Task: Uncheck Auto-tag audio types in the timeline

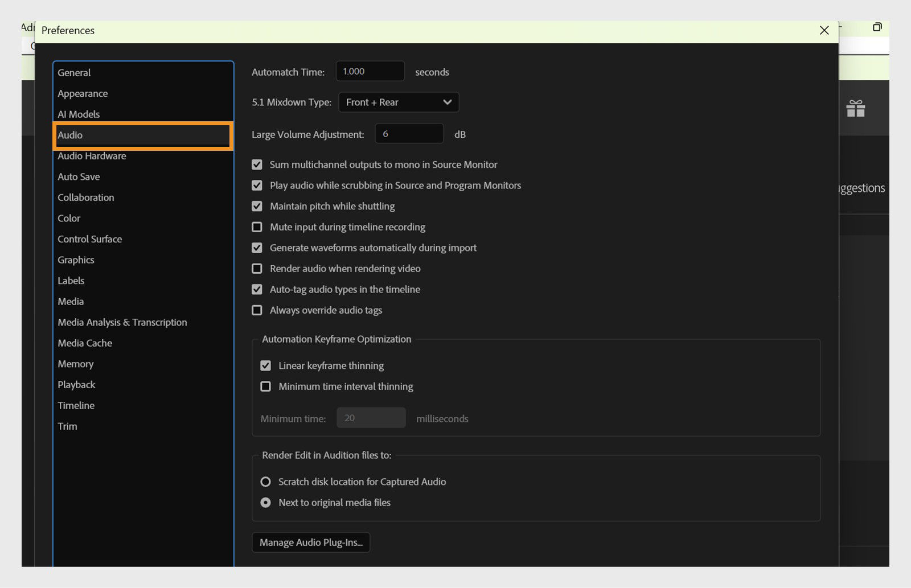Action: 257,289
